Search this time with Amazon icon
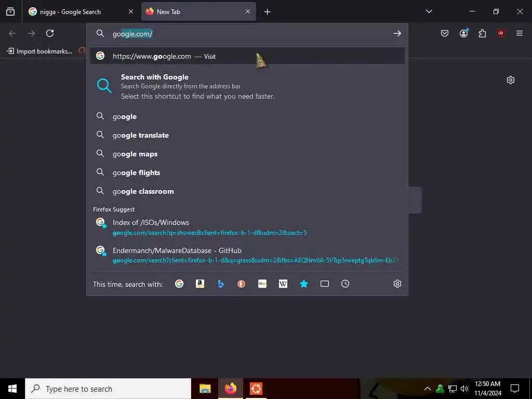This screenshot has width=532, height=399. 200,284
